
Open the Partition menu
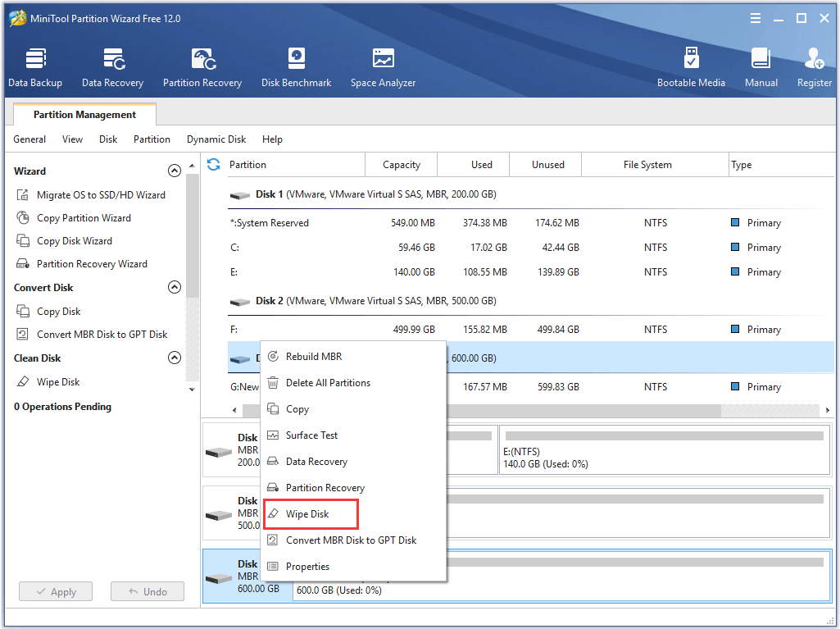pos(152,139)
